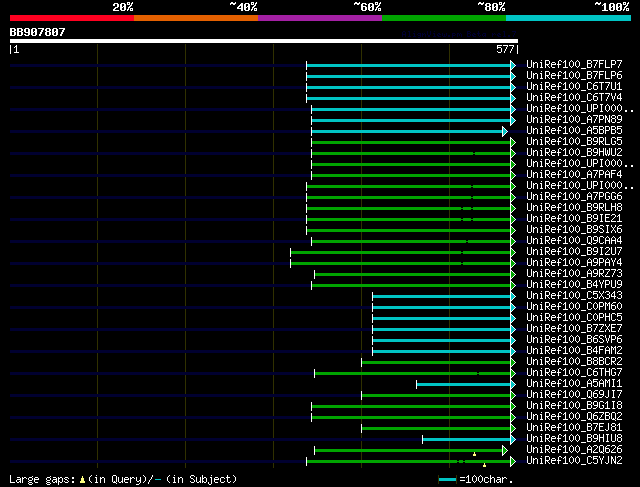Click the UniRef100_B9RLG5 text
Viewport: 640px width, 487px height.
[x=574, y=142]
